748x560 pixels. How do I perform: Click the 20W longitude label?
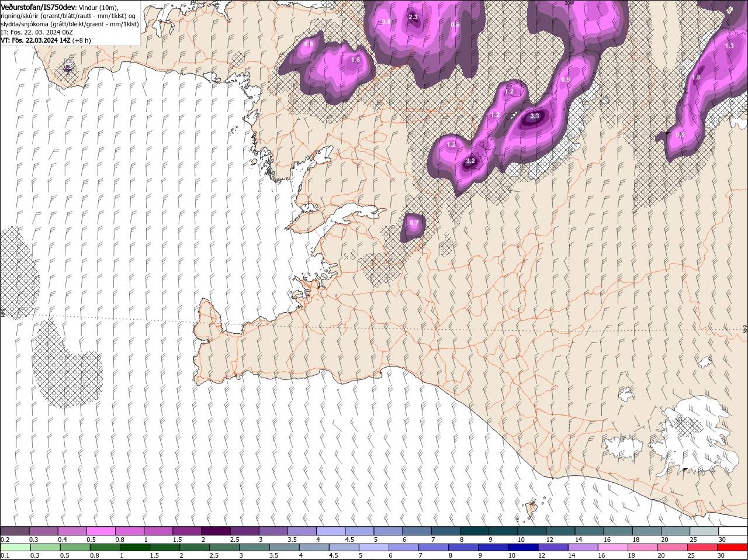pos(569,3)
